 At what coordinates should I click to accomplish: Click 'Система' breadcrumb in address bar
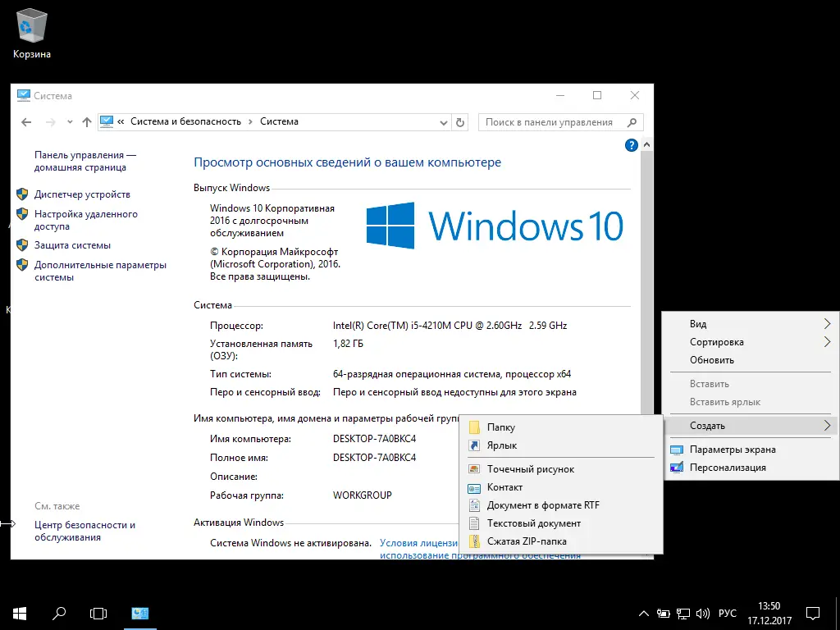click(279, 121)
